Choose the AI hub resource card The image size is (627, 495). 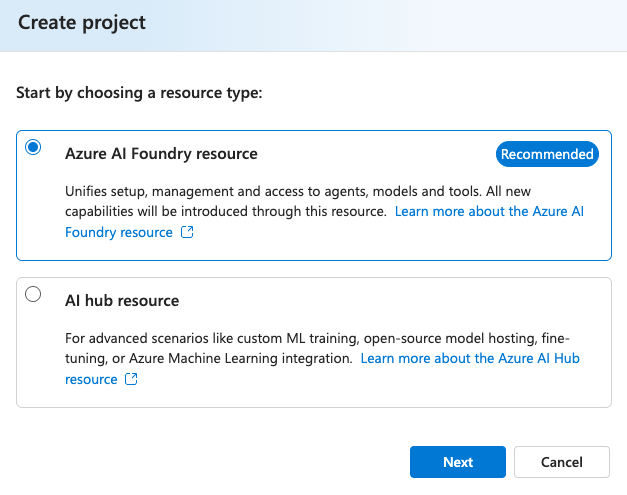click(x=314, y=343)
